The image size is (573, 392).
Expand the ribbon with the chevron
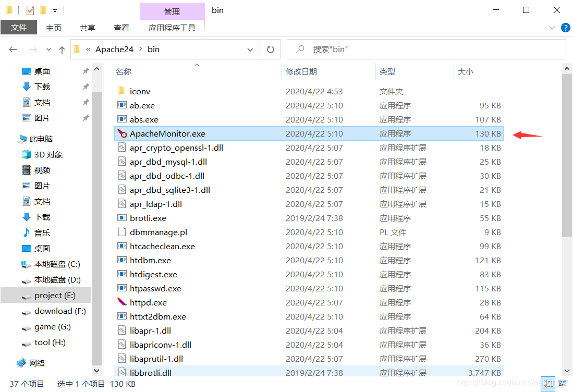pos(552,28)
